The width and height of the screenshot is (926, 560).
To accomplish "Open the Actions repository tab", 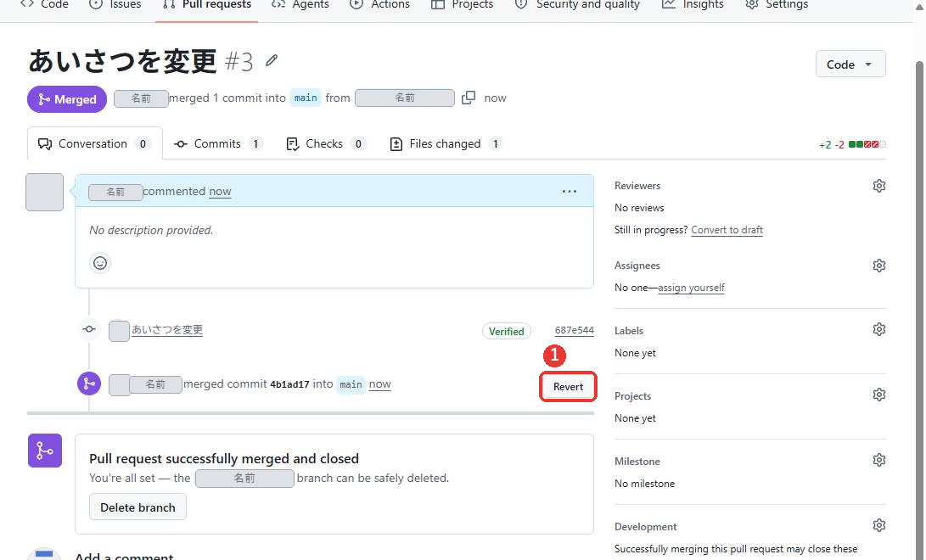I will pyautogui.click(x=379, y=5).
